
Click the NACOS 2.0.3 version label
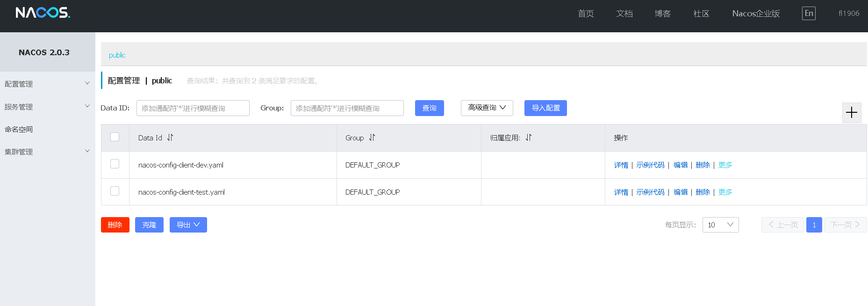point(44,52)
